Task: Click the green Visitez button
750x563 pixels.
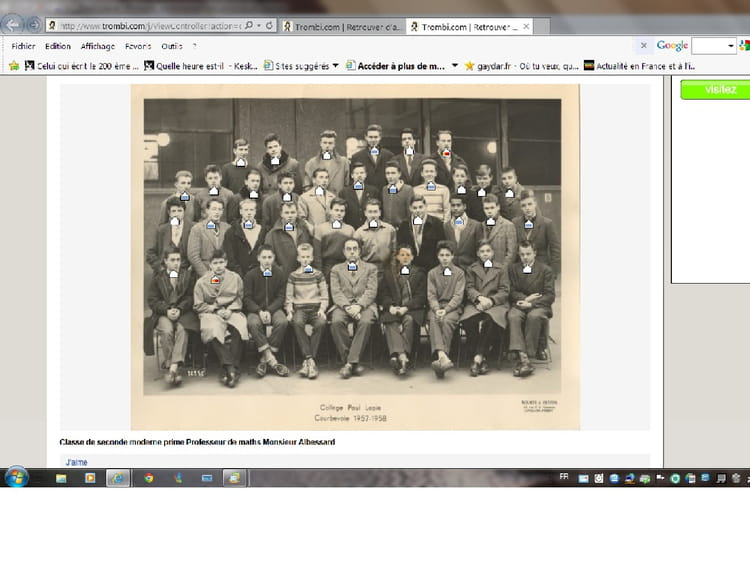Action: coord(714,90)
